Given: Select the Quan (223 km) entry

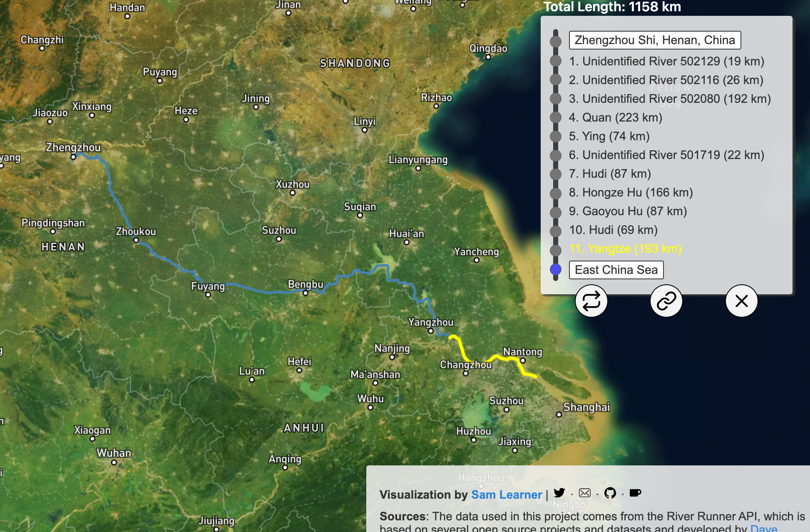Looking at the screenshot, I should coord(615,117).
